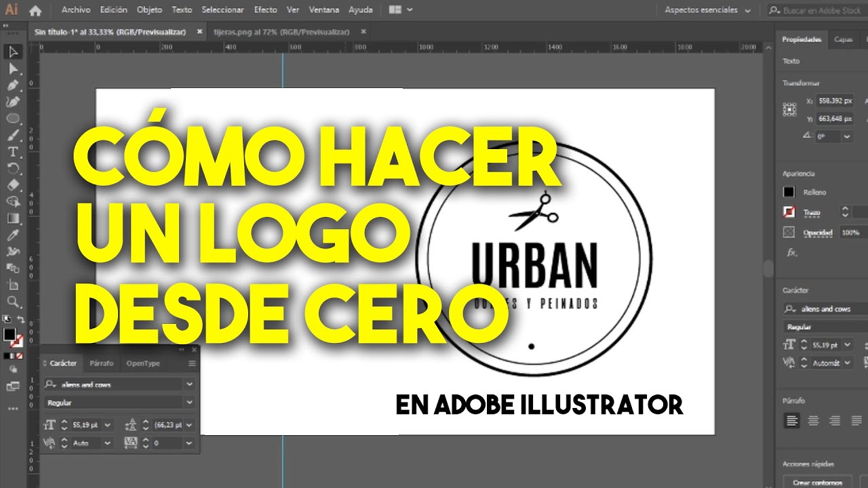Select the drawing mode icon
Viewport: 868px width, 488px height.
coord(13,369)
